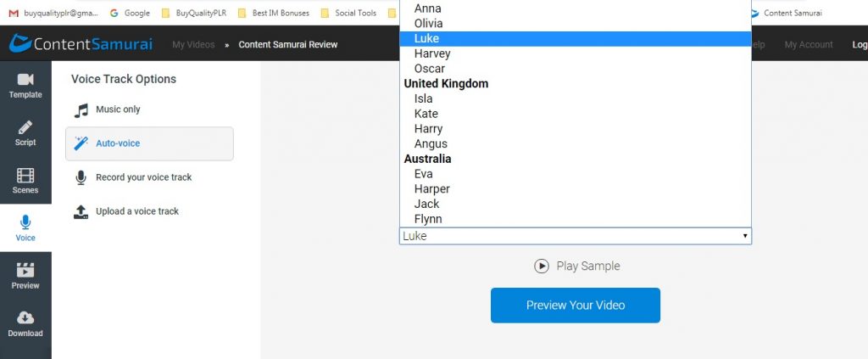Select the Kate UK voice

click(576, 114)
